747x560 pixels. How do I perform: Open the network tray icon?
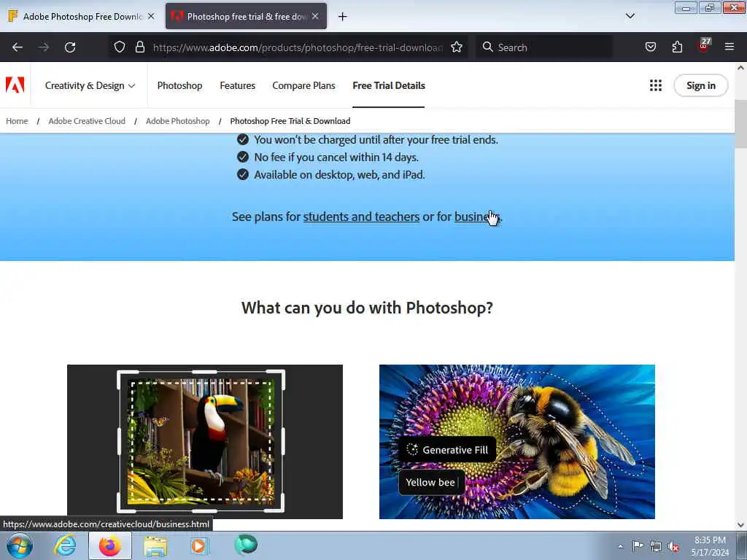[x=656, y=547]
